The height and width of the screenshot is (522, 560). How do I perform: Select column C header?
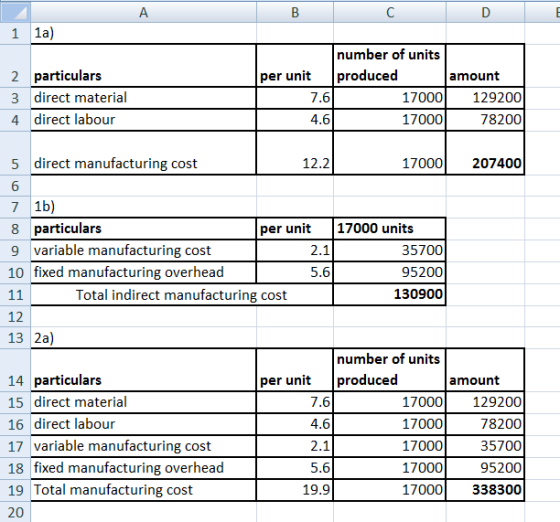[390, 12]
